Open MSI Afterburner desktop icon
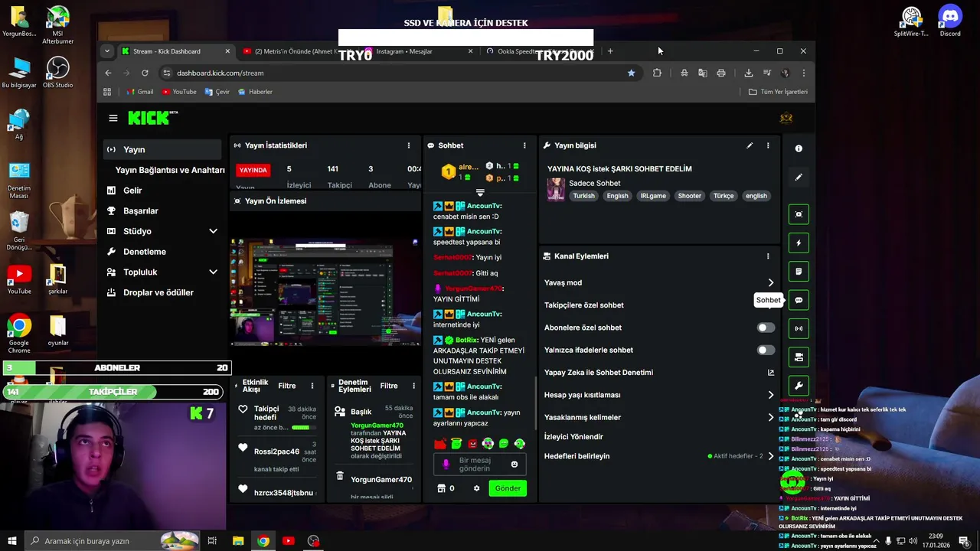This screenshot has height=551, width=980. click(57, 24)
